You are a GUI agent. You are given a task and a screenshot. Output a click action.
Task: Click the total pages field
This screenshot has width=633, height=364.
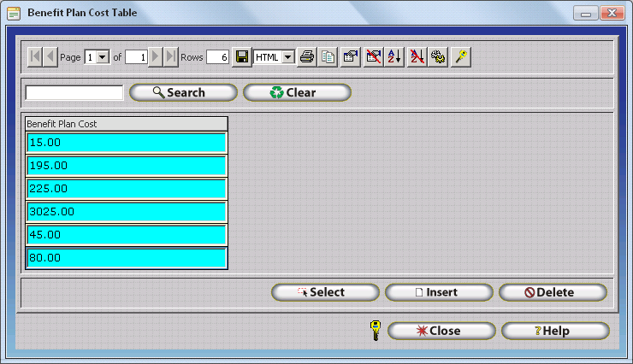(x=136, y=57)
